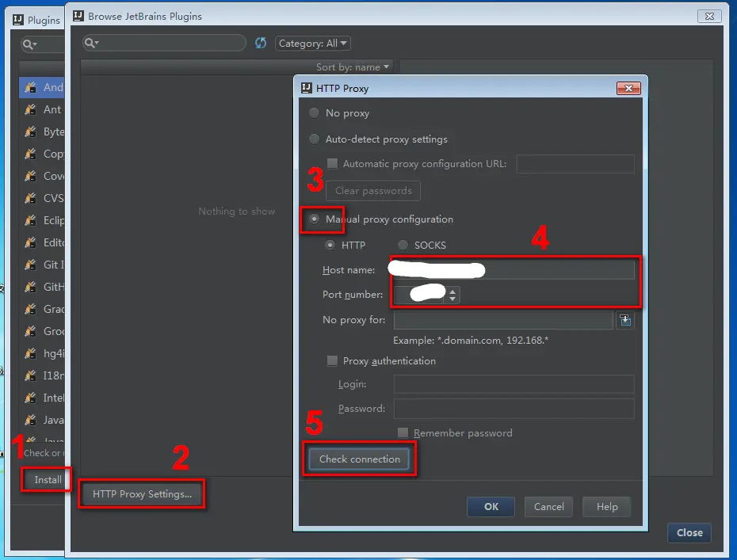Click the Help button in HTTP Proxy
This screenshot has height=560, width=737.
point(607,506)
